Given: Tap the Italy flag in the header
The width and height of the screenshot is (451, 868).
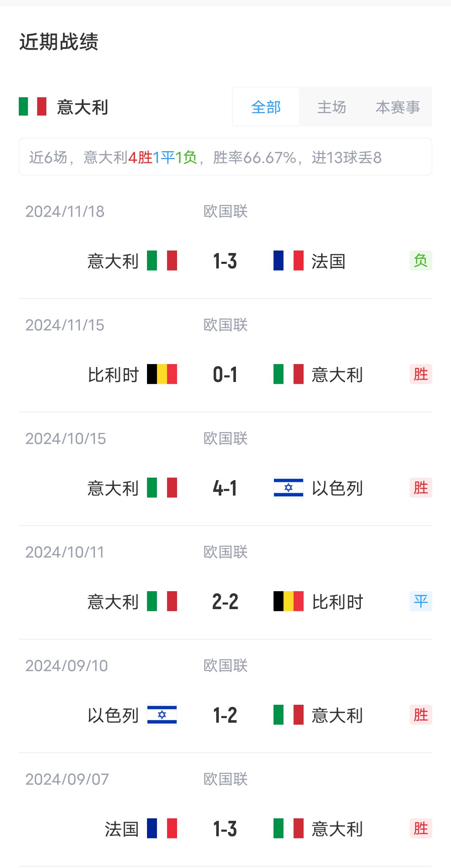Looking at the screenshot, I should pos(33,106).
